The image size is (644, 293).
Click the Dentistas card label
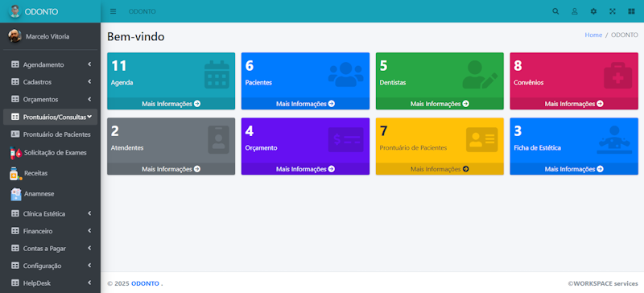coord(393,83)
